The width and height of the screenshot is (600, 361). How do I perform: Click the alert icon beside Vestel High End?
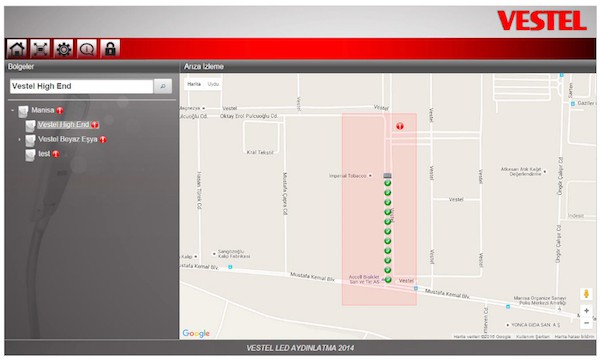95,125
